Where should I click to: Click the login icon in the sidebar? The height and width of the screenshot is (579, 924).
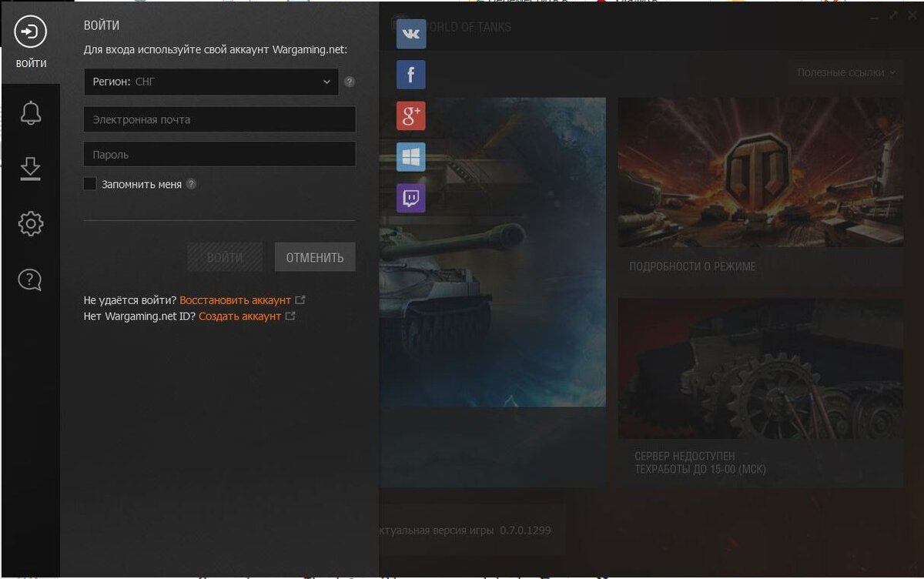[31, 32]
